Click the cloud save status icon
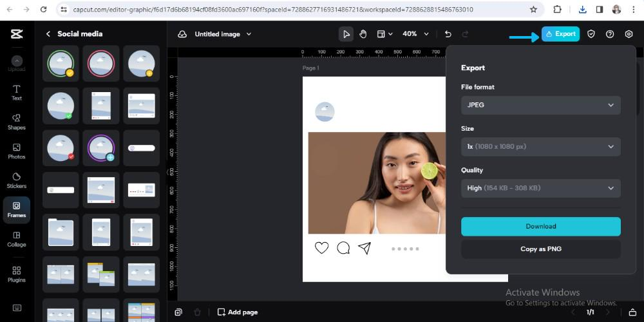This screenshot has height=322, width=644. tap(182, 34)
